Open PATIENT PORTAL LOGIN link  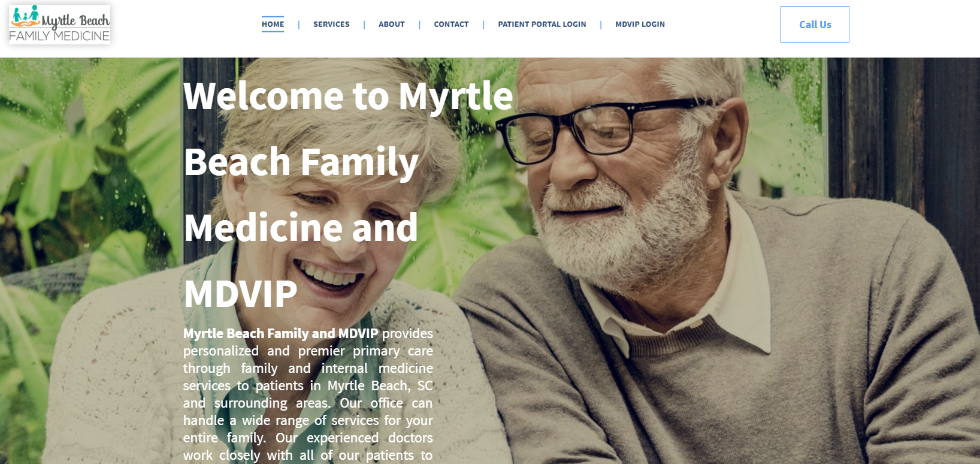point(542,24)
